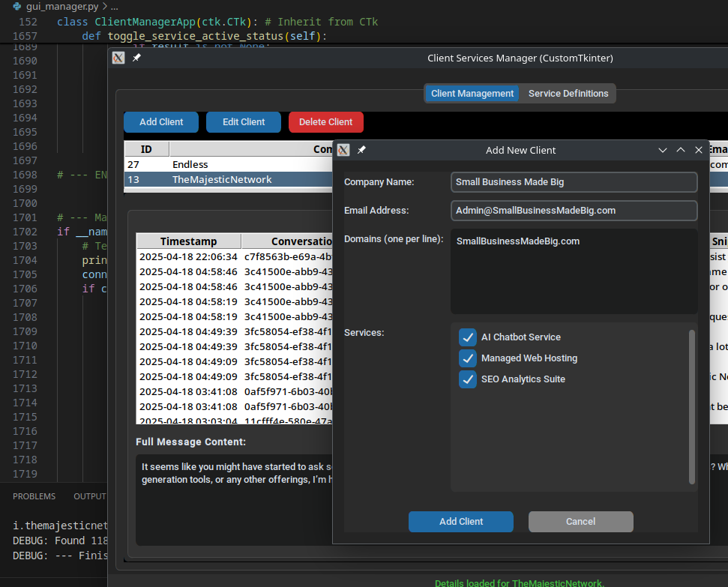
Task: Click the sticky class ClientManagerApp line
Action: 217,22
